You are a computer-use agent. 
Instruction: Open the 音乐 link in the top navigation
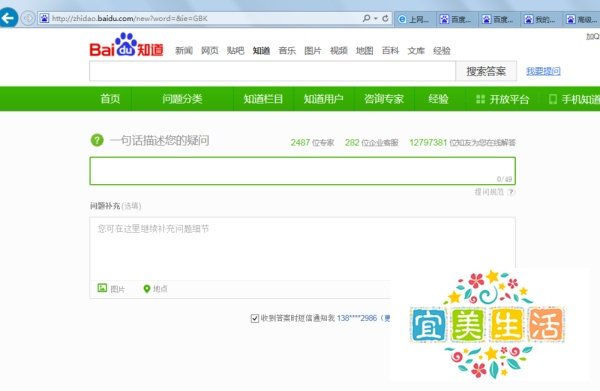click(287, 51)
